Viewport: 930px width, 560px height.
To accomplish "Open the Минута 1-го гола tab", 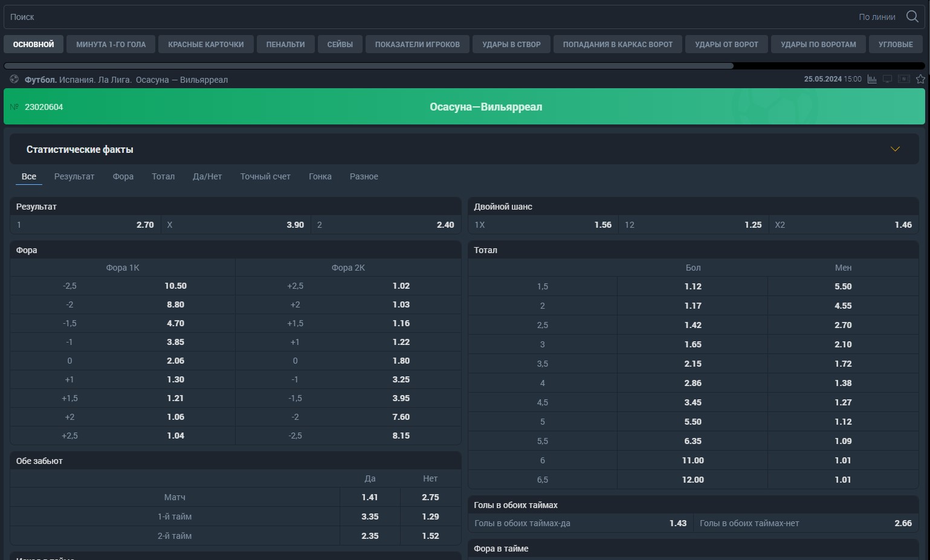I will (111, 44).
